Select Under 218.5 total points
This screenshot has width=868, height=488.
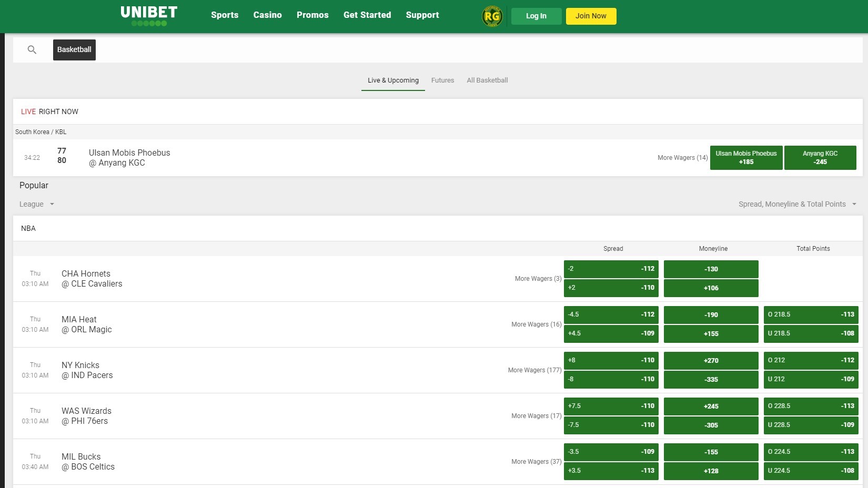[811, 333]
